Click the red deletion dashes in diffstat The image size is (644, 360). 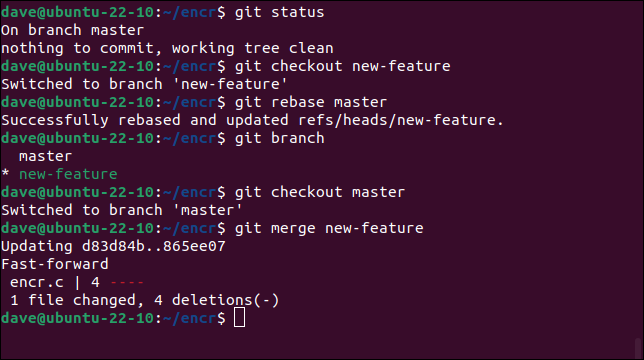(127, 282)
